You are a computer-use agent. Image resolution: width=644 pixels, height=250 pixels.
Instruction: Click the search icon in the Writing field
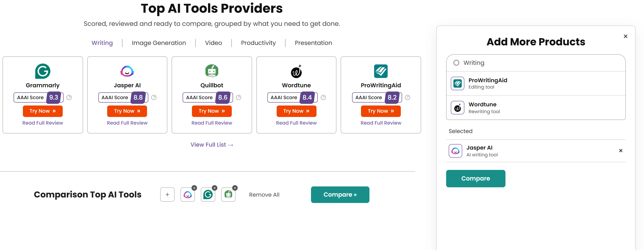coord(456,63)
